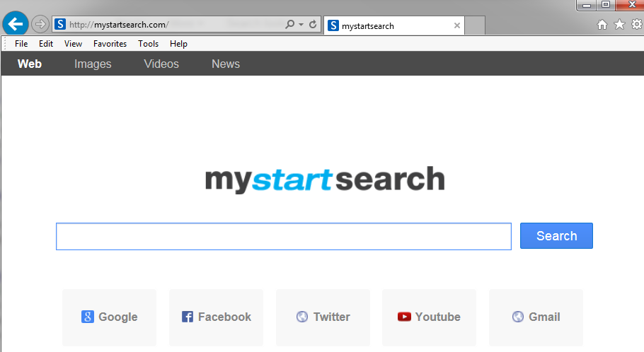Open the File menu

click(21, 44)
